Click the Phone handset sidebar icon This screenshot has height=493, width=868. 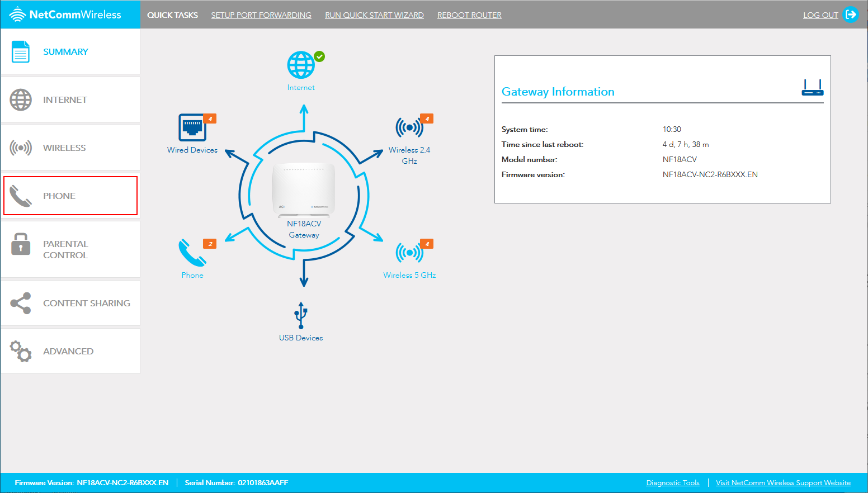click(21, 196)
